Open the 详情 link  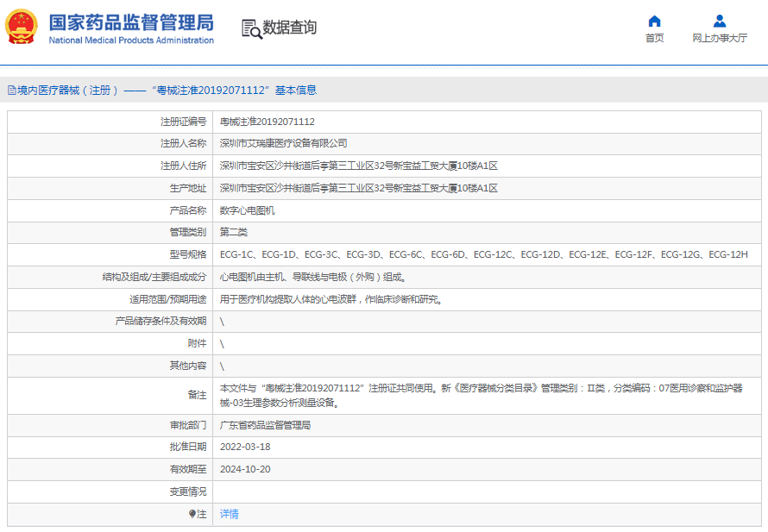tap(230, 513)
